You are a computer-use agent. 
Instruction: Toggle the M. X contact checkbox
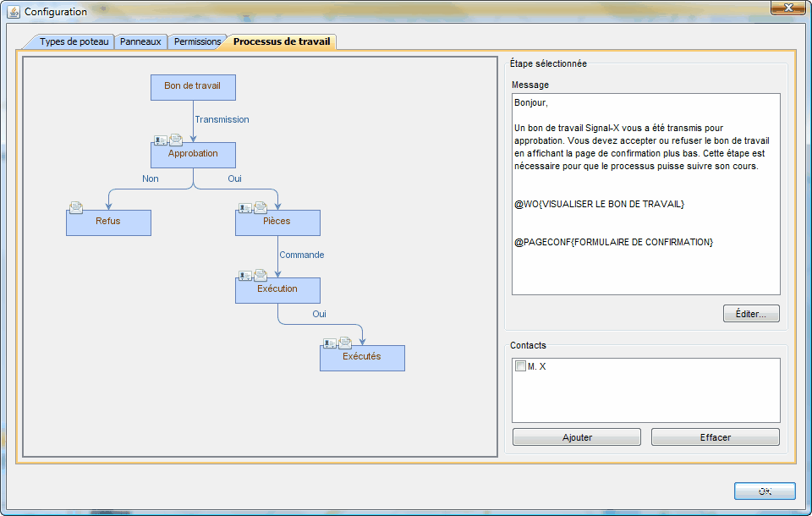[x=520, y=366]
